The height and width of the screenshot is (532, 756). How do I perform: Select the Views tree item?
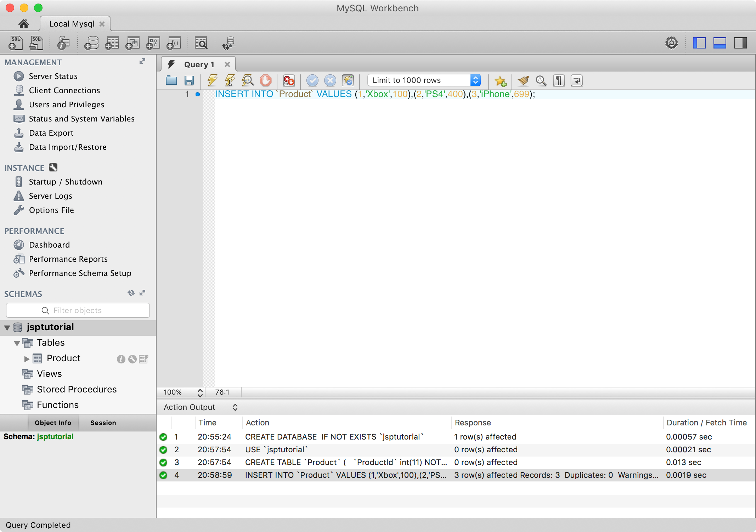(x=49, y=374)
